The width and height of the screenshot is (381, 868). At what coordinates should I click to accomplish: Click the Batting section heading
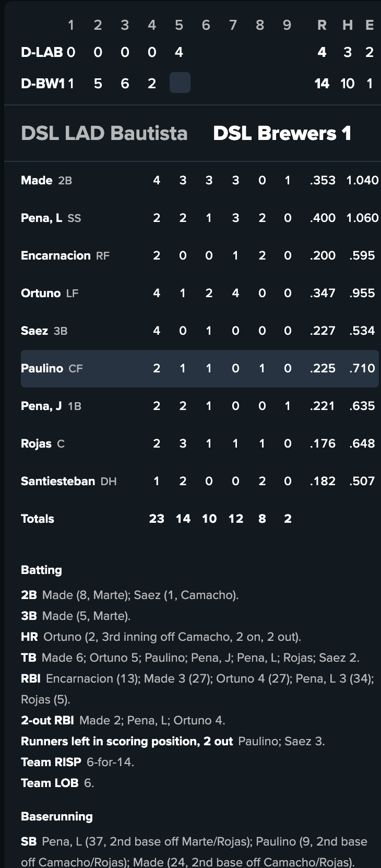[41, 570]
